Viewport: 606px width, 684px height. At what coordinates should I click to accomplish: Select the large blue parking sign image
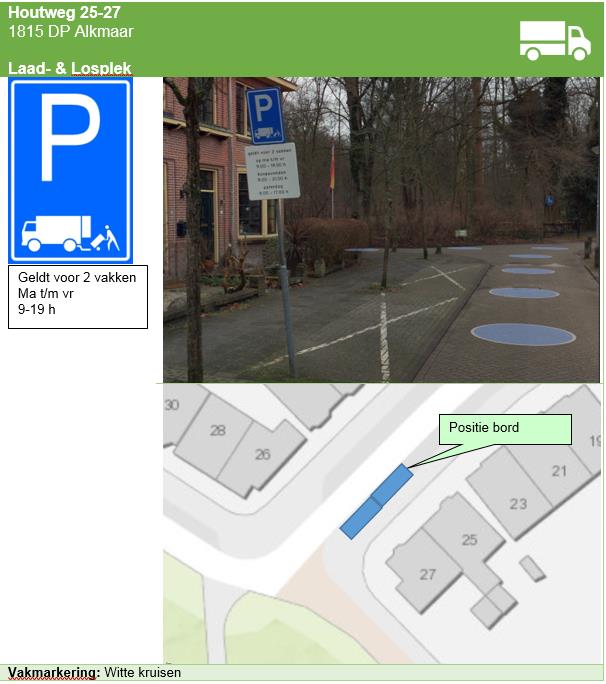point(71,171)
